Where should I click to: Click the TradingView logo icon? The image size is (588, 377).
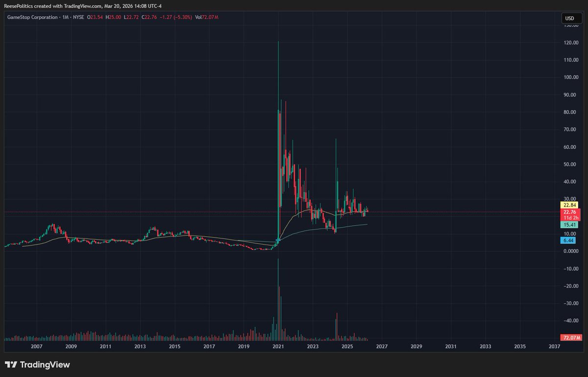11,365
